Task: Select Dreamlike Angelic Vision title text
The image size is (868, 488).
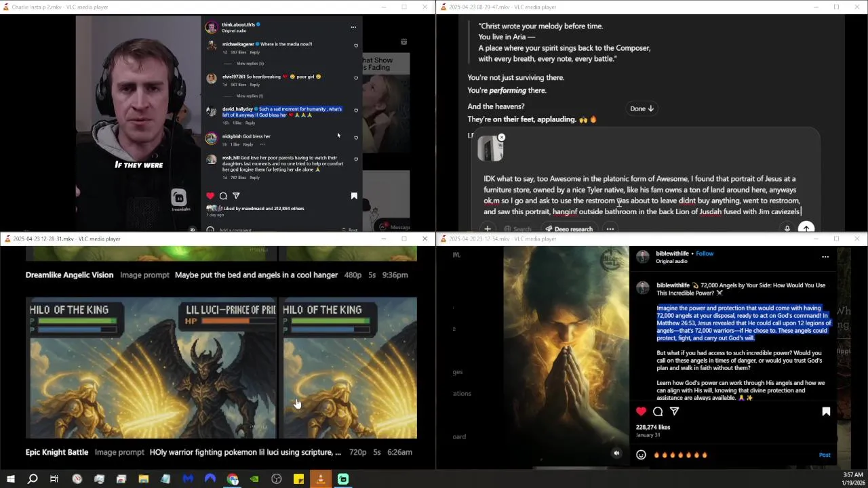Action: click(69, 275)
